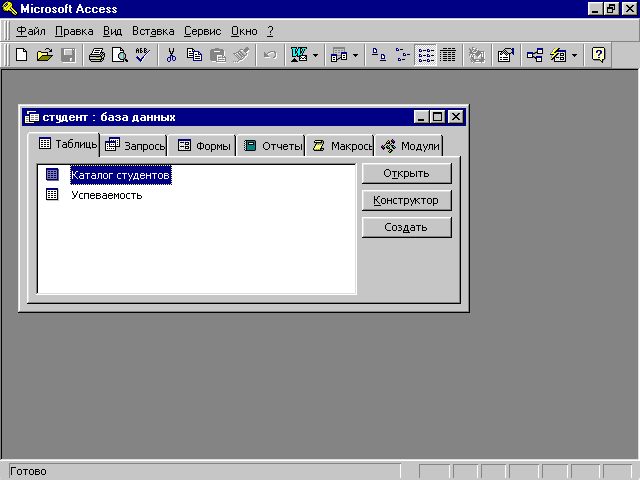This screenshot has width=640, height=480.
Task: Click the Office Assistant help icon
Action: [x=598, y=55]
